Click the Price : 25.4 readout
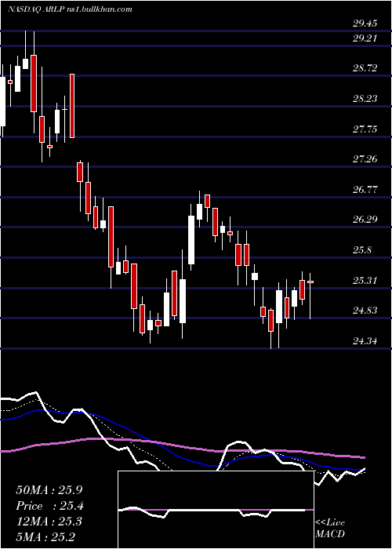The image size is (392, 549). click(x=49, y=506)
